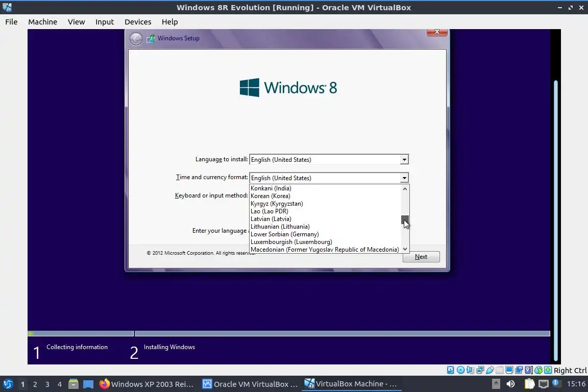
Task: Switch to virtual desktop 2
Action: click(35, 384)
